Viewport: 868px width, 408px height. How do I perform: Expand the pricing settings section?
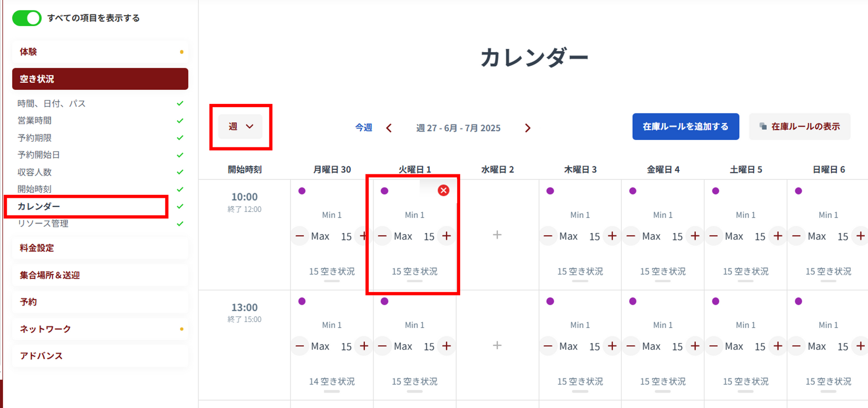tap(99, 248)
